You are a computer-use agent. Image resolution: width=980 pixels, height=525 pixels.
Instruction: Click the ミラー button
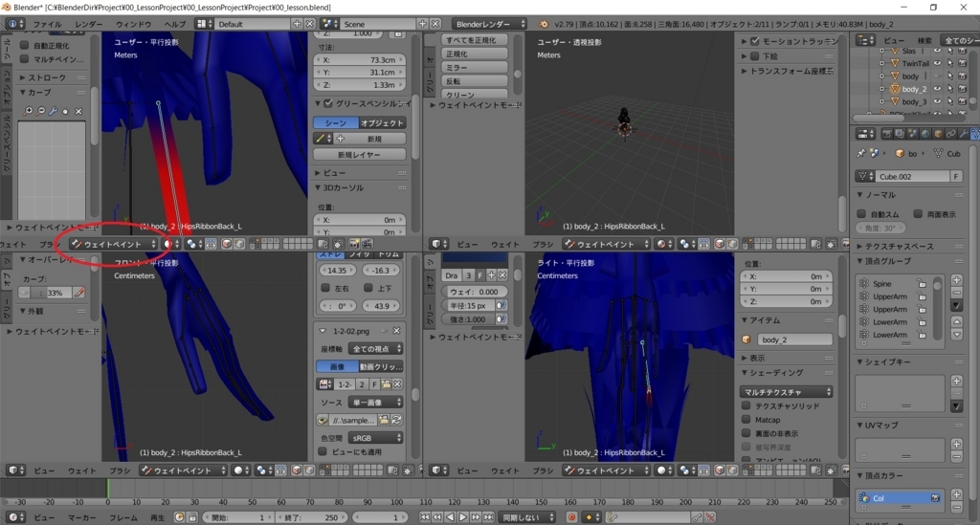474,68
